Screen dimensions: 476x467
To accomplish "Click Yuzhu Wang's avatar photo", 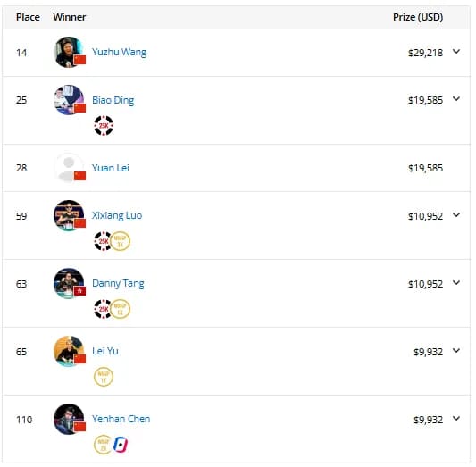I will tap(70, 53).
